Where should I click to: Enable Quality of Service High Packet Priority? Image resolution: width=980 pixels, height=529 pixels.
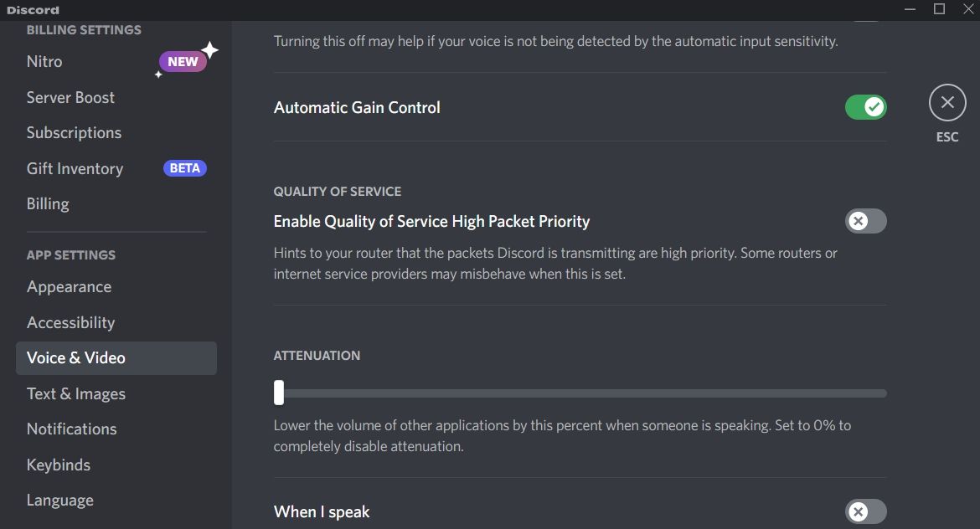point(865,221)
